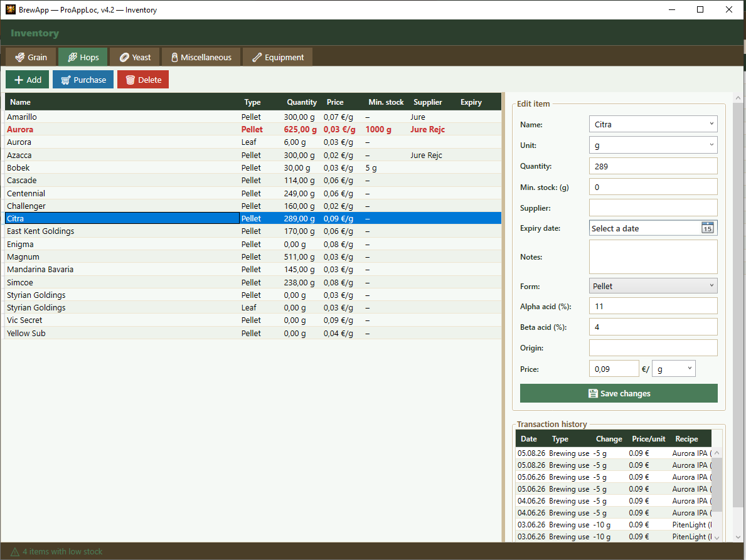Select the East Kent Goldings row
Viewport: 746px width, 560px height.
click(x=253, y=231)
